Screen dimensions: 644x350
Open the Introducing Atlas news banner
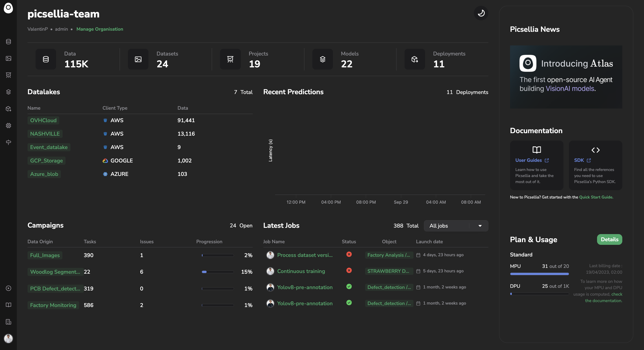coord(566,77)
